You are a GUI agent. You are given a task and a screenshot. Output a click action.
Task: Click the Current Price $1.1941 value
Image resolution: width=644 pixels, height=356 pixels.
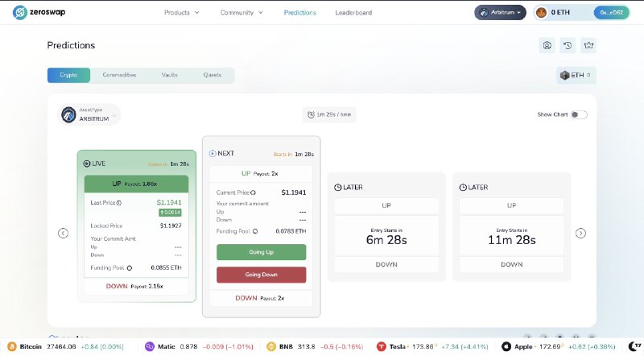tap(294, 192)
